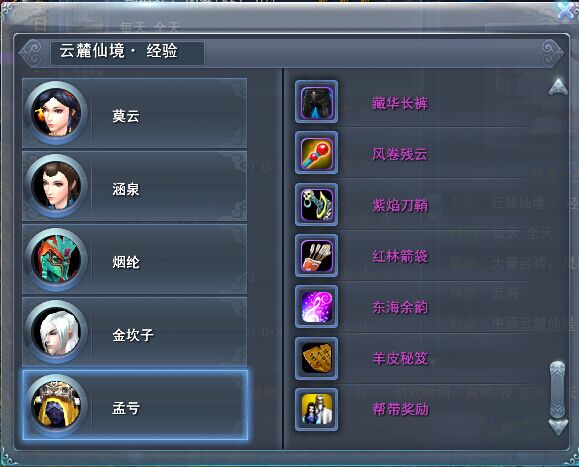This screenshot has width=579, height=467.
Task: Select the green-masked 烟纶 portrait
Action: [56, 259]
